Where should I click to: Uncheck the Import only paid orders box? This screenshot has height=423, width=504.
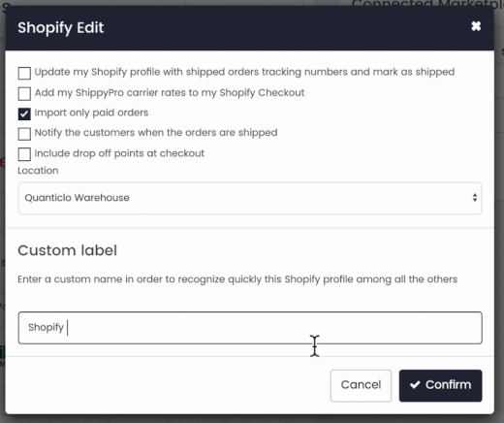tap(24, 114)
